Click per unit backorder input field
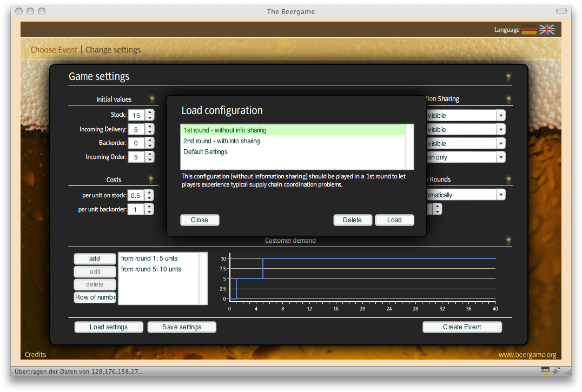Screen dimensions: 582x392 (136, 210)
